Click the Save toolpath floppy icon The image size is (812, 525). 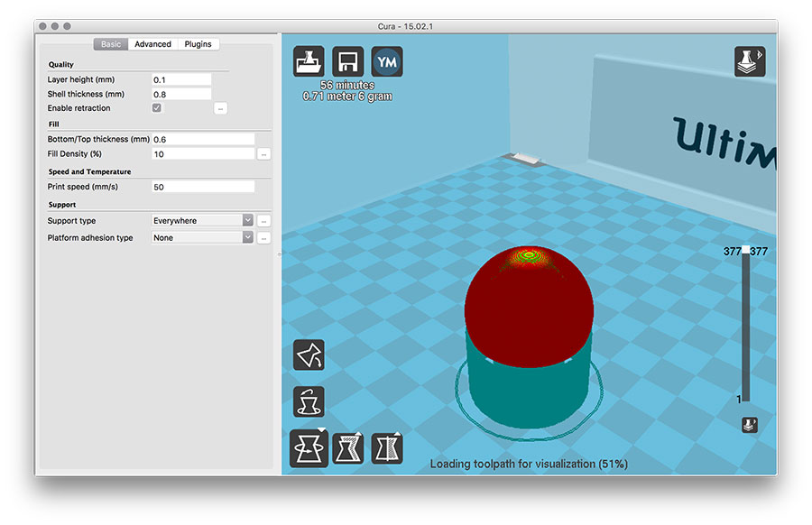(x=348, y=61)
